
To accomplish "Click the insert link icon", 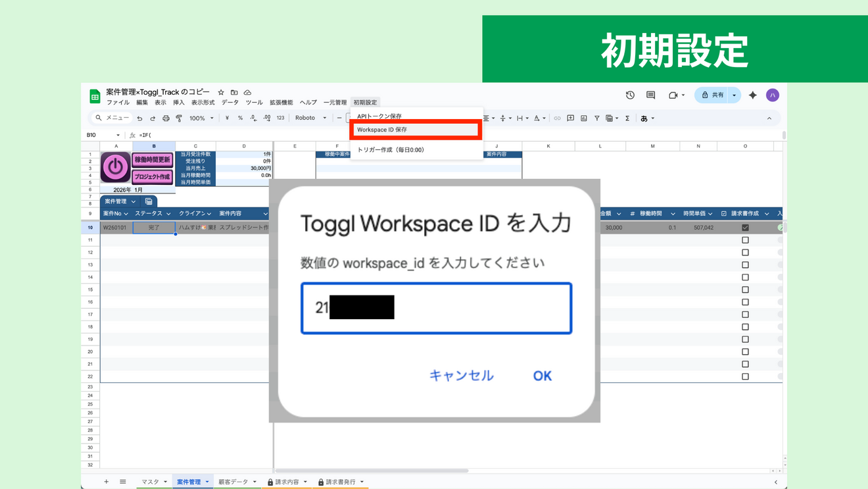I will (557, 118).
